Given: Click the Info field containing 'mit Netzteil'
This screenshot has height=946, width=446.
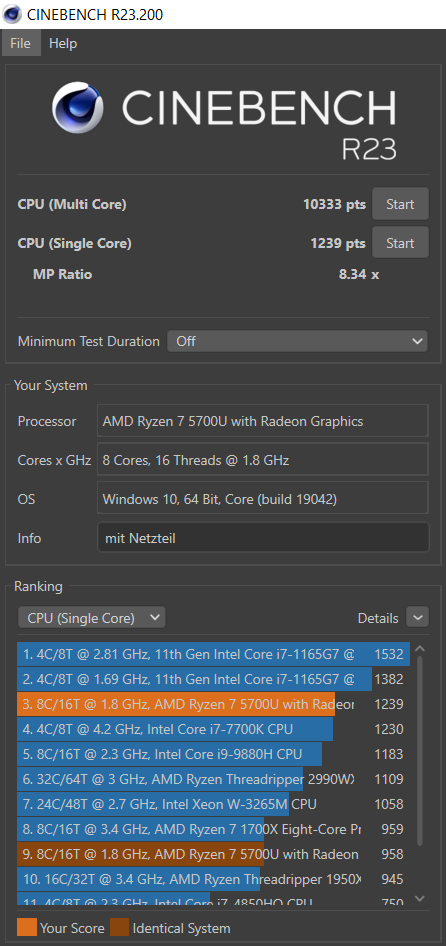Looking at the screenshot, I should tap(263, 537).
